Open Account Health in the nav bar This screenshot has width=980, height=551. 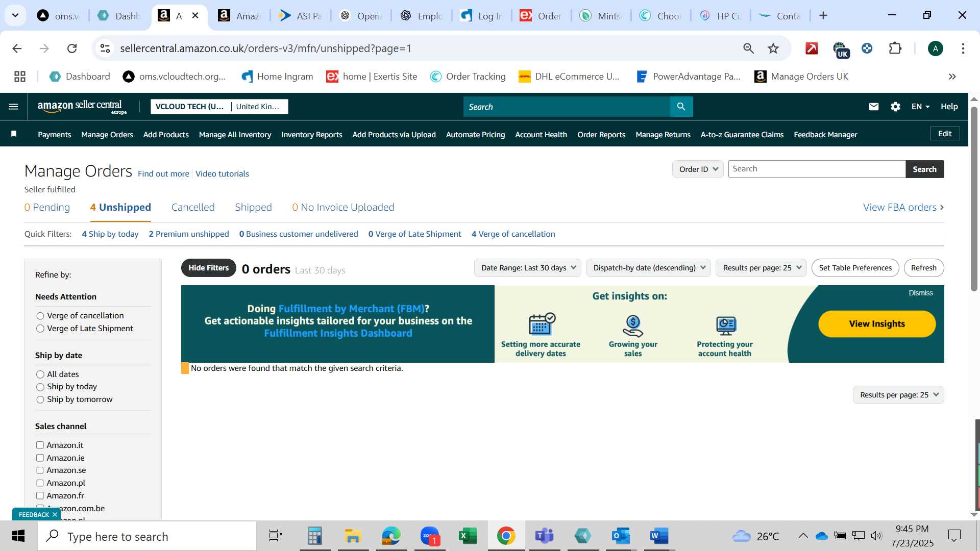pyautogui.click(x=541, y=135)
